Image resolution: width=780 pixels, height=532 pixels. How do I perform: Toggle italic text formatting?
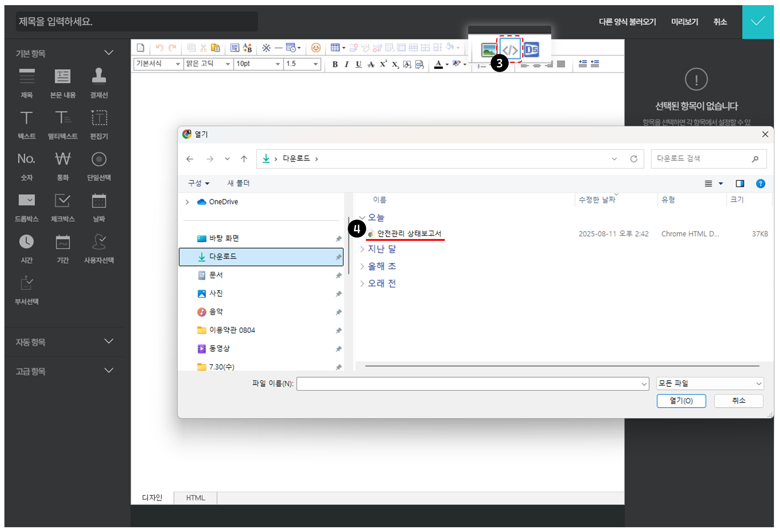[346, 64]
